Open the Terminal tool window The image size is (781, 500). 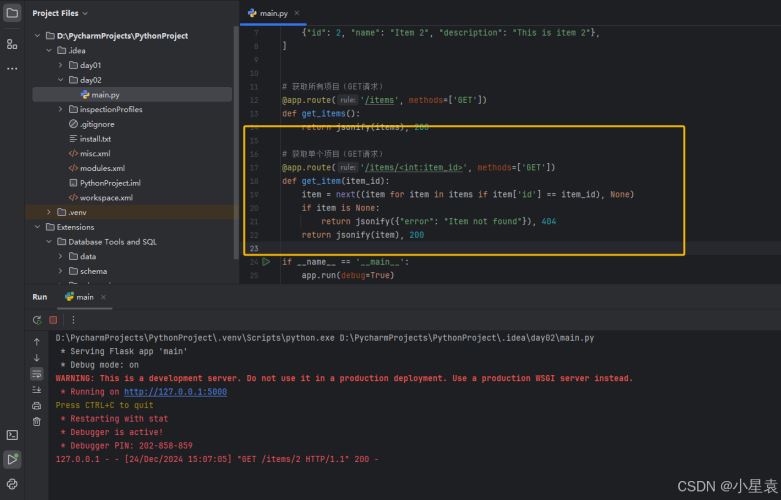click(12, 435)
